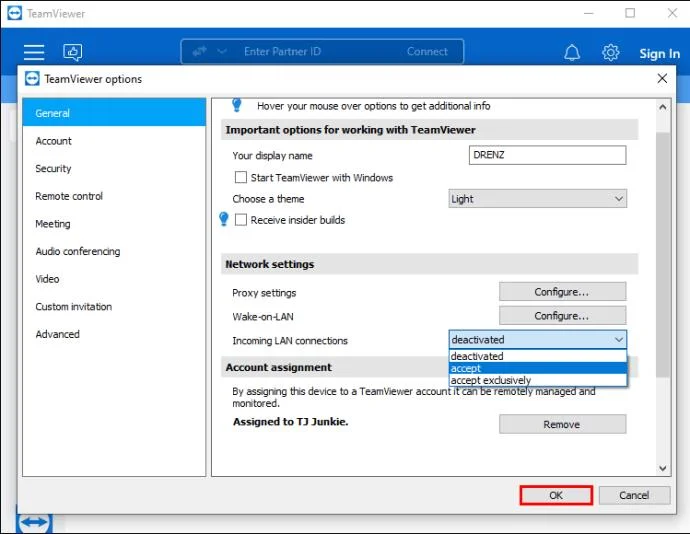
Task: Click the TeamViewer logo in title bar
Action: (15, 13)
